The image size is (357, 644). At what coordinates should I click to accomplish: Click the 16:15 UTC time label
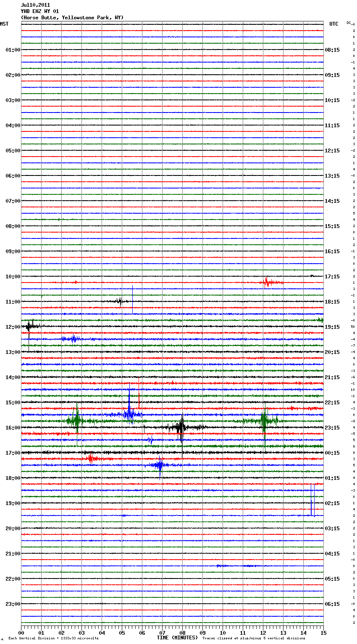(x=332, y=251)
